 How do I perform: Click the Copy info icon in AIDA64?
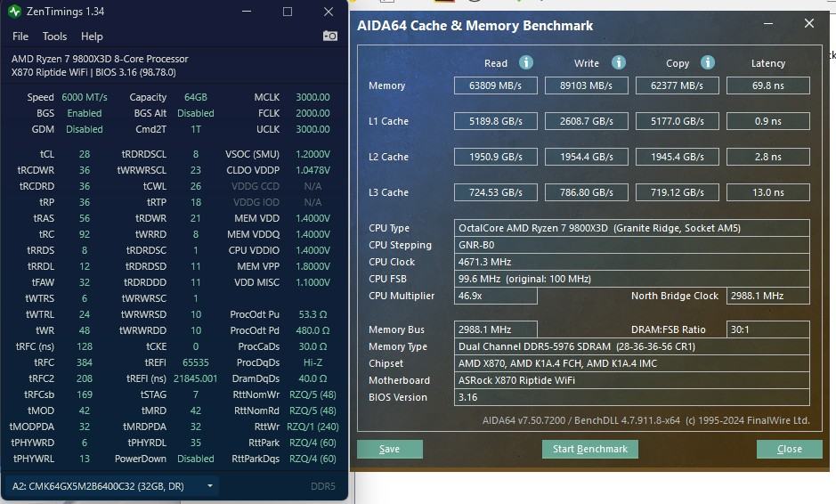coord(708,62)
